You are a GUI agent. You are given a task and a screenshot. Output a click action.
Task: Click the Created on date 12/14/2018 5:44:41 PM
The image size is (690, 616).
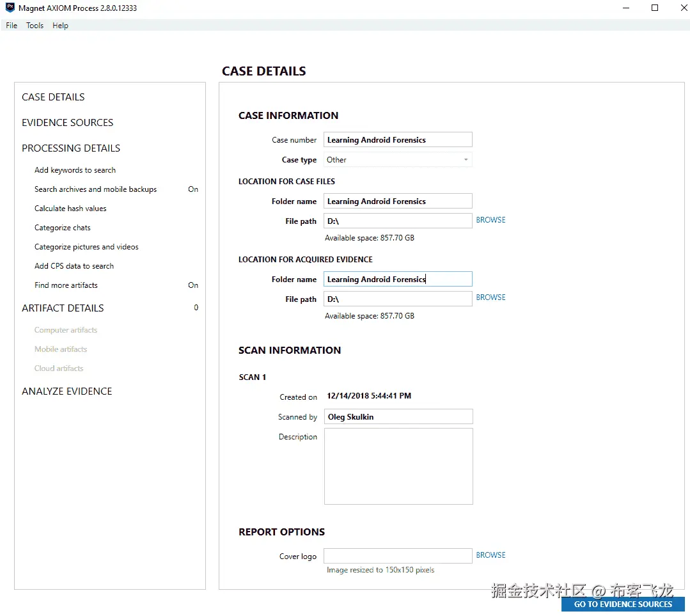369,396
